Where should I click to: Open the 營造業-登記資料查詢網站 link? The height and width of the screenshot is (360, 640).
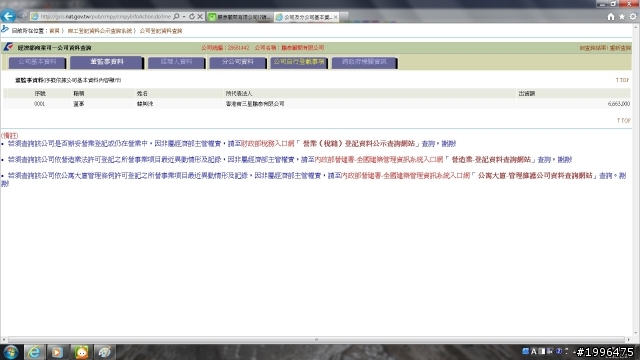click(x=491, y=160)
